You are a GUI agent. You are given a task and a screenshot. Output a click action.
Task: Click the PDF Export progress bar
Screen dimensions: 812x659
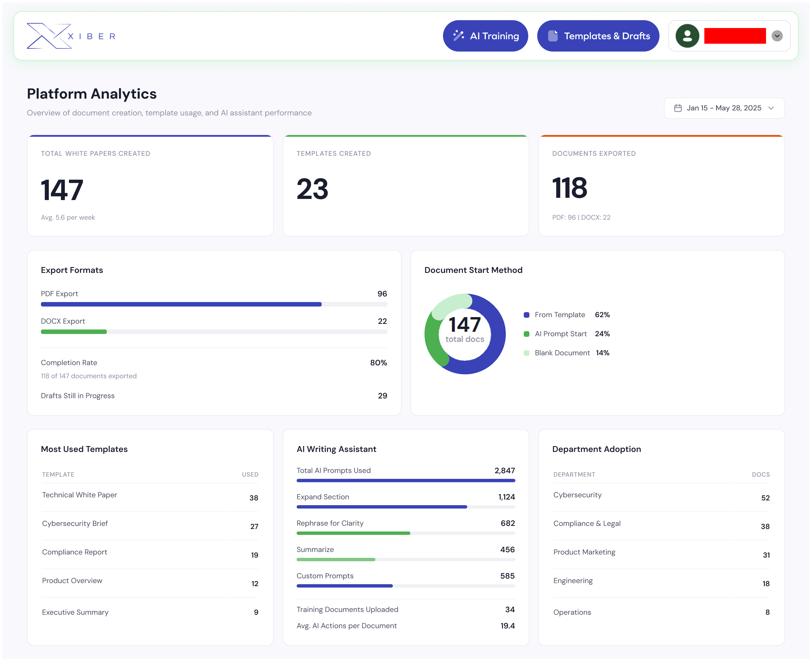click(x=214, y=304)
